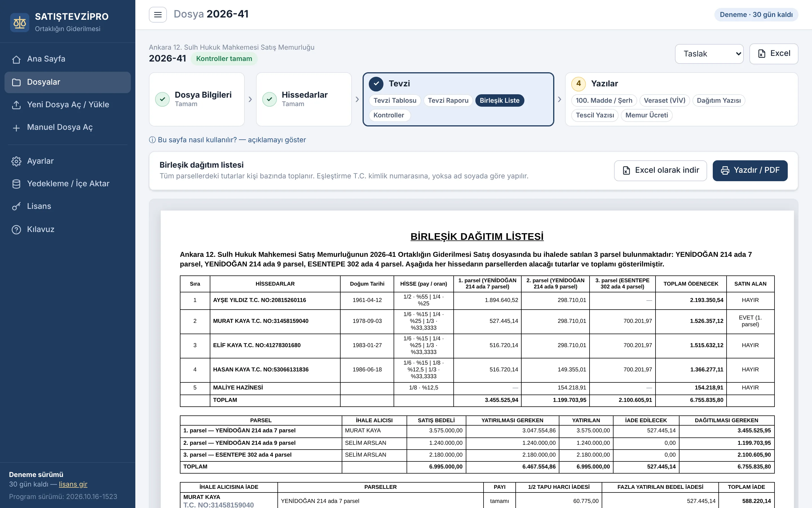This screenshot has height=508, width=812.
Task: Click the Kontroller tamam status badge
Action: click(x=224, y=59)
